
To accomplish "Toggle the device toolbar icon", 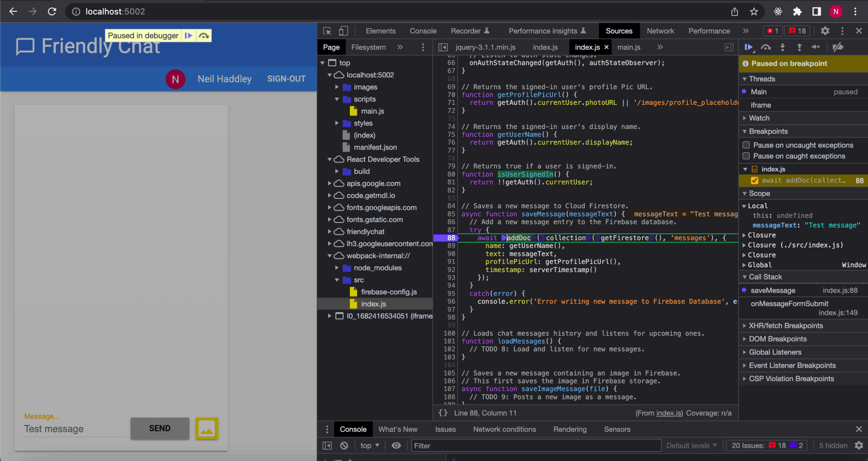I will [x=344, y=31].
